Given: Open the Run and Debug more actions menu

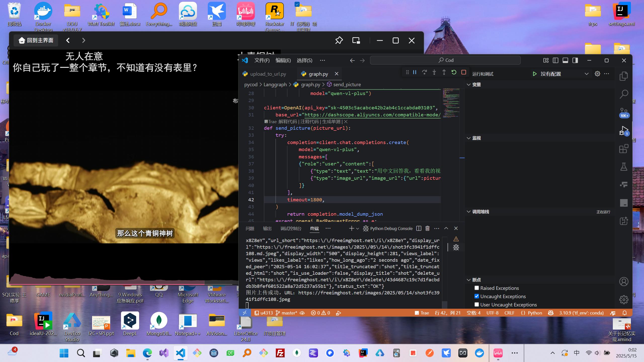Looking at the screenshot, I should click(607, 74).
